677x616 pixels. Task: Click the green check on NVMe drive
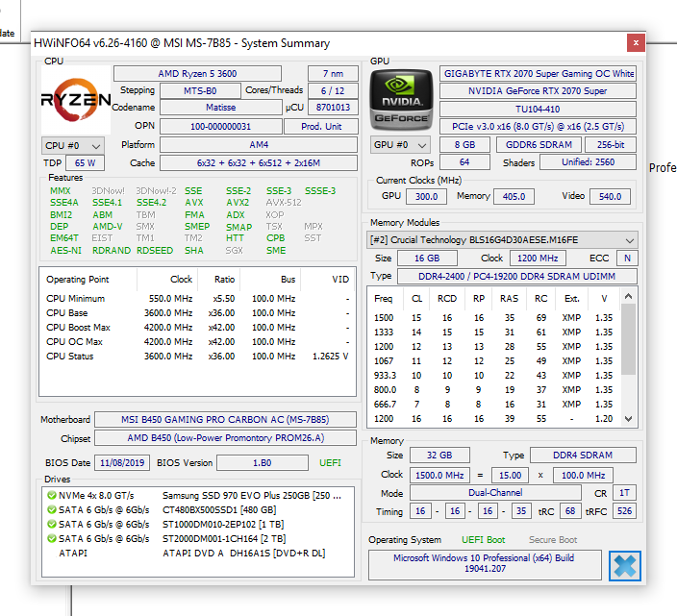(52, 495)
